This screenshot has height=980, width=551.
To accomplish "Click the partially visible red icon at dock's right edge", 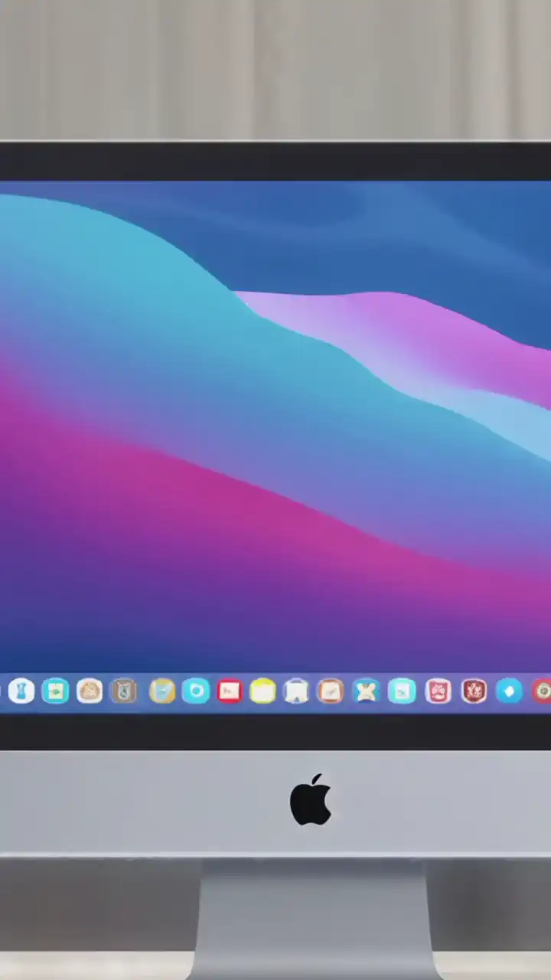I will 543,691.
